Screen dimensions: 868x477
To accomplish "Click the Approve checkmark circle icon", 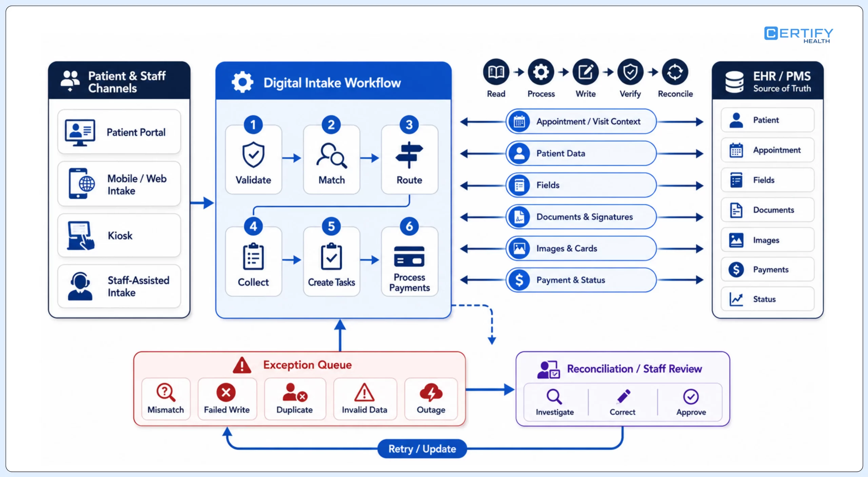I will point(691,397).
